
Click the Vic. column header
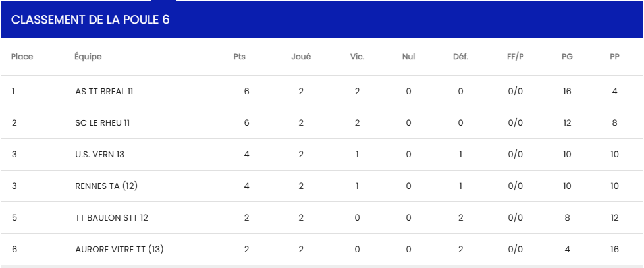tap(358, 57)
